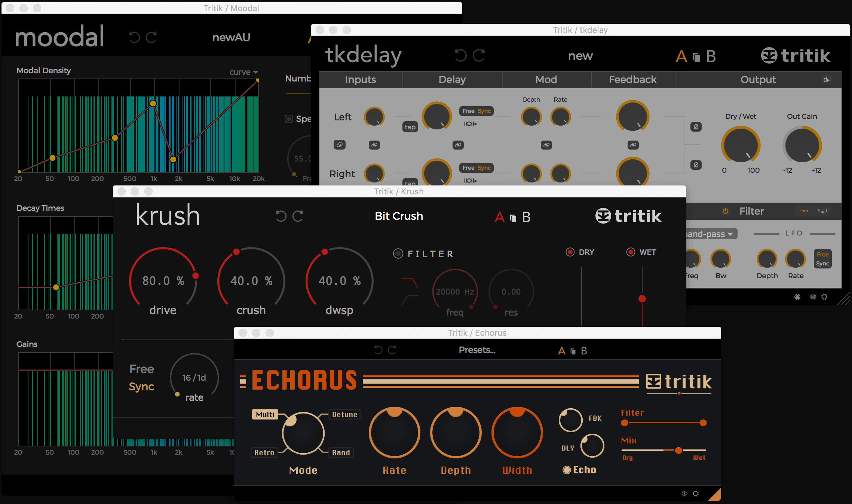Enable the Krush FILTER toggle

pyautogui.click(x=398, y=254)
